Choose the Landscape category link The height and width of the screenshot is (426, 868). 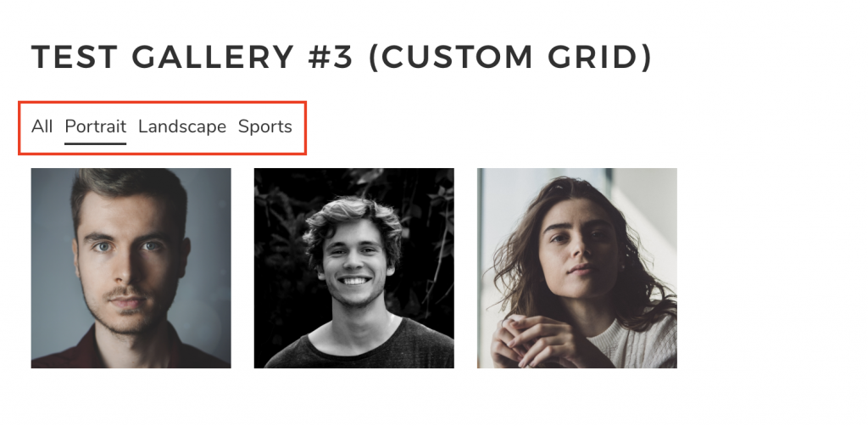point(182,126)
